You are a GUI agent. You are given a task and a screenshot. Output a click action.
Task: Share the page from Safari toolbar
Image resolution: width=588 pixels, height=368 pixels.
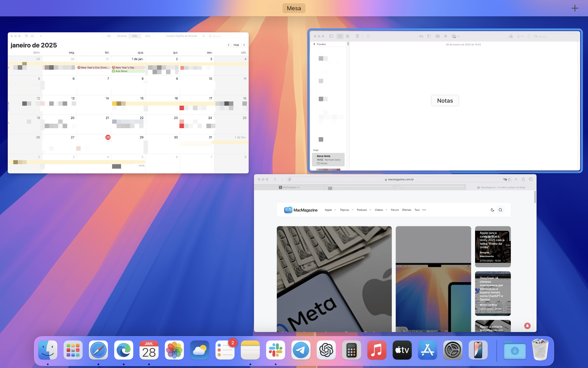pyautogui.click(x=523, y=179)
